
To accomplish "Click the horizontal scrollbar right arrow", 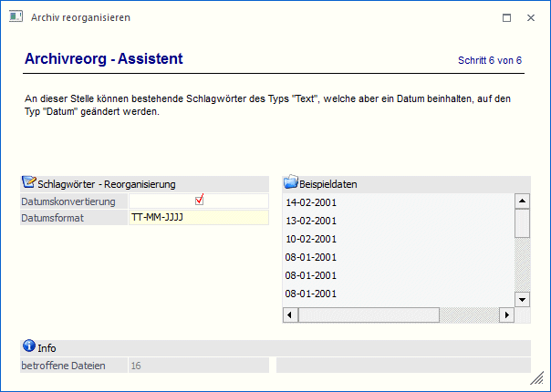I will (506, 315).
